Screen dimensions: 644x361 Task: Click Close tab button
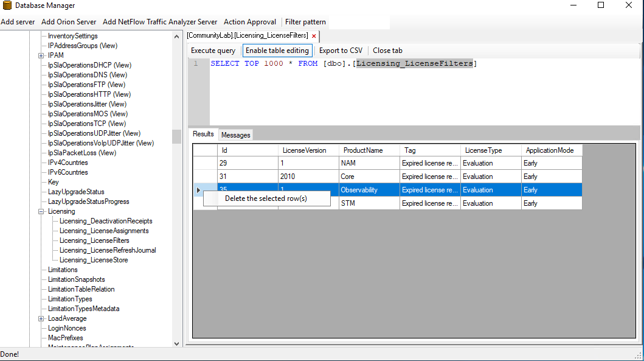pyautogui.click(x=388, y=51)
